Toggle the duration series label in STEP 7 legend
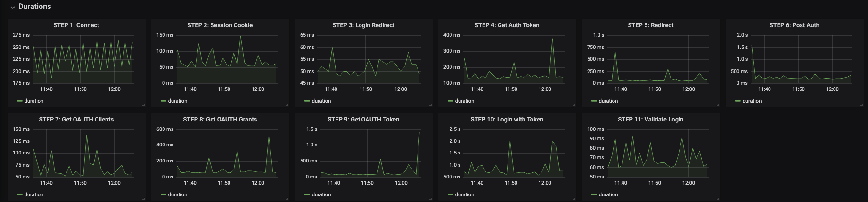 [34, 194]
